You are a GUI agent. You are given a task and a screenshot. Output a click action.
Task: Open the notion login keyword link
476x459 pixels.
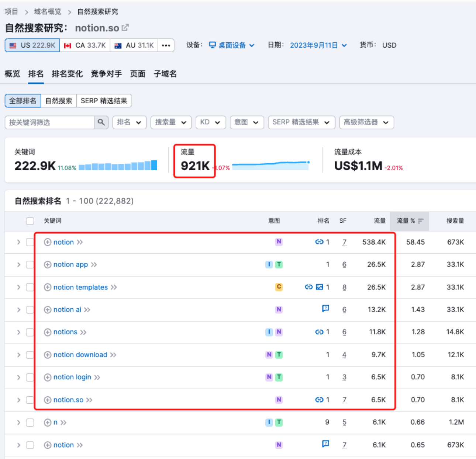[72, 377]
